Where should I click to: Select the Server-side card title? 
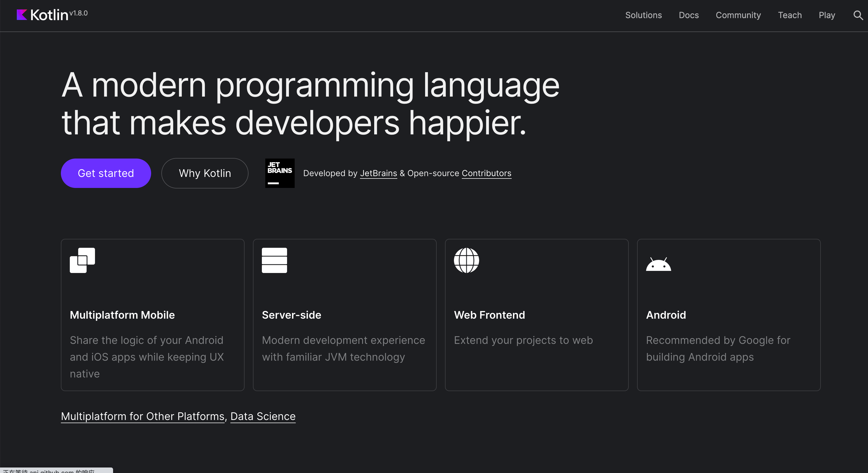(292, 315)
